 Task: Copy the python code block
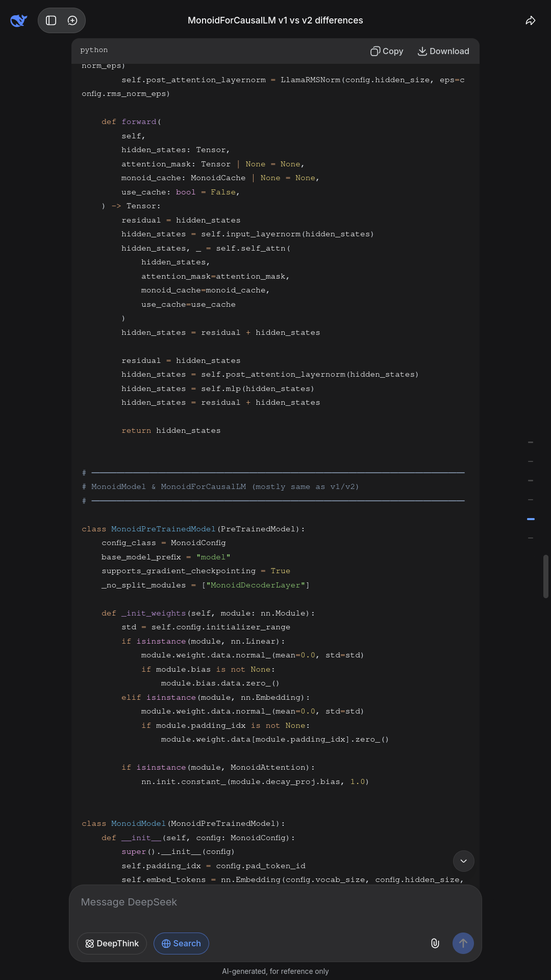tap(387, 51)
